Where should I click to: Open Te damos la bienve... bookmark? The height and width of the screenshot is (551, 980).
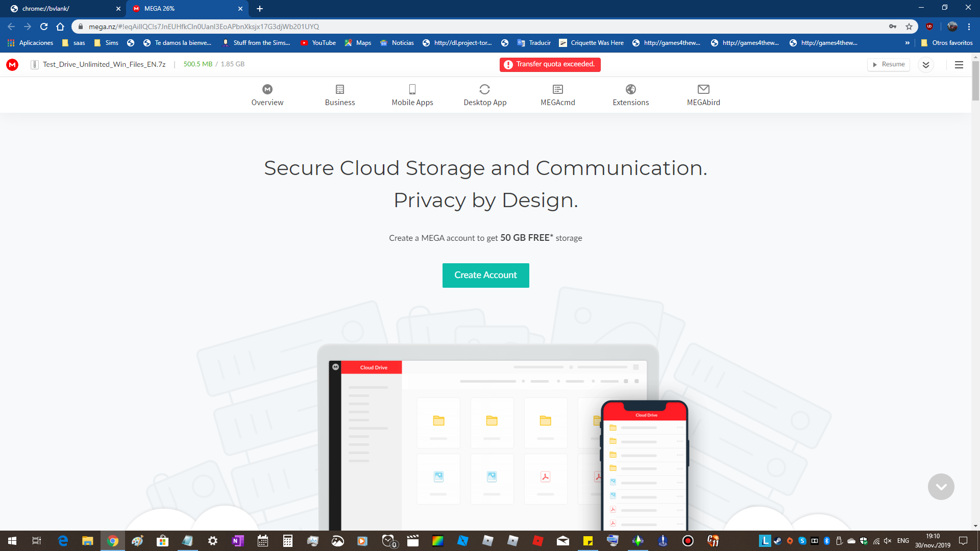click(x=177, y=43)
